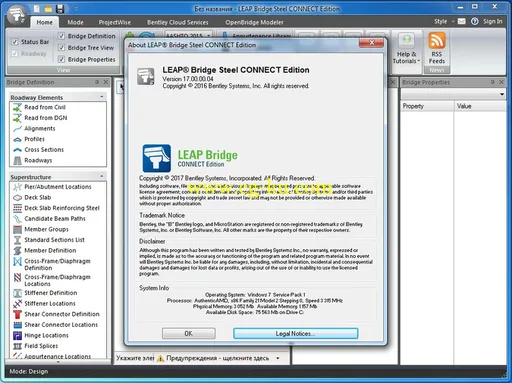Click the Pier/Abutment Locations icon

pyautogui.click(x=17, y=187)
